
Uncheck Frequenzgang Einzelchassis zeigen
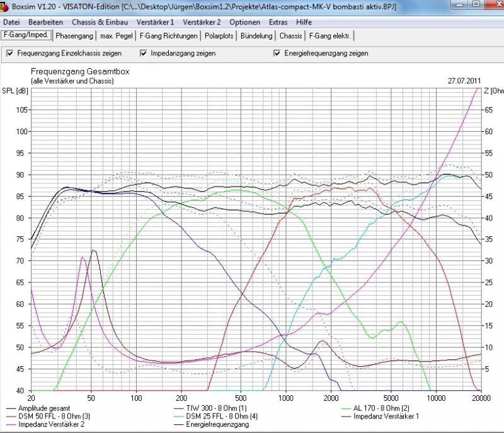9,54
